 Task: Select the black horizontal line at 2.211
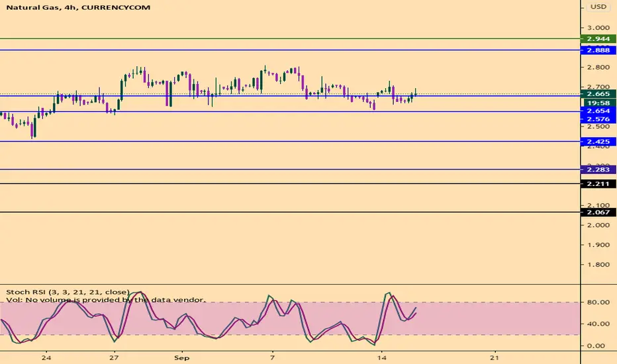290,184
